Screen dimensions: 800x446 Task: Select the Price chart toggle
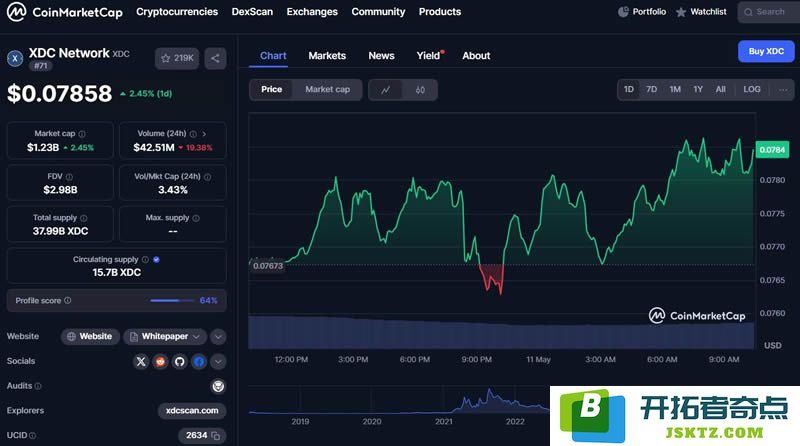tap(271, 89)
